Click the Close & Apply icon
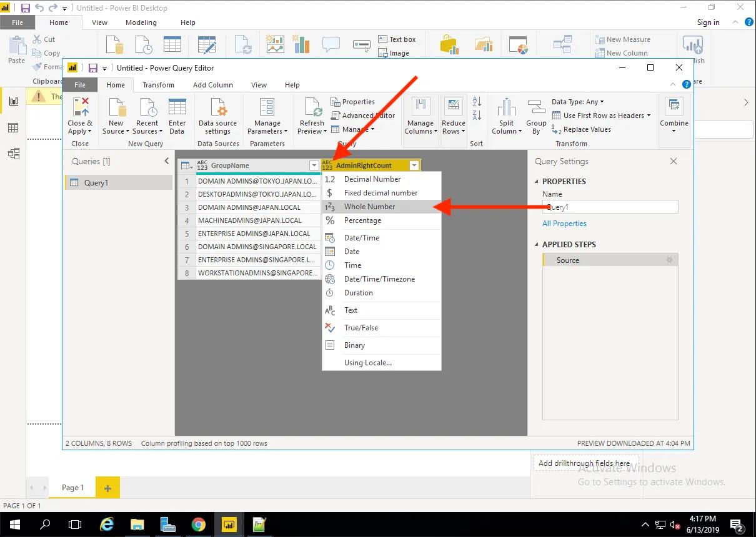Viewport: 756px width, 537px height. click(80, 107)
